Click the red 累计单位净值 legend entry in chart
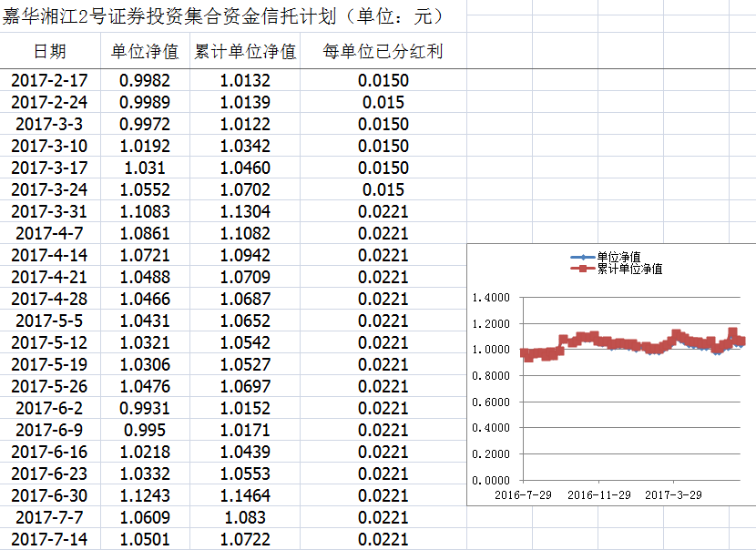 point(623,269)
